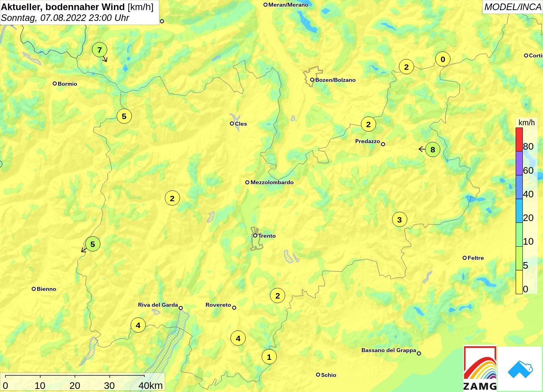Click the Riva del Garda label
The width and height of the screenshot is (543, 392).
click(158, 305)
